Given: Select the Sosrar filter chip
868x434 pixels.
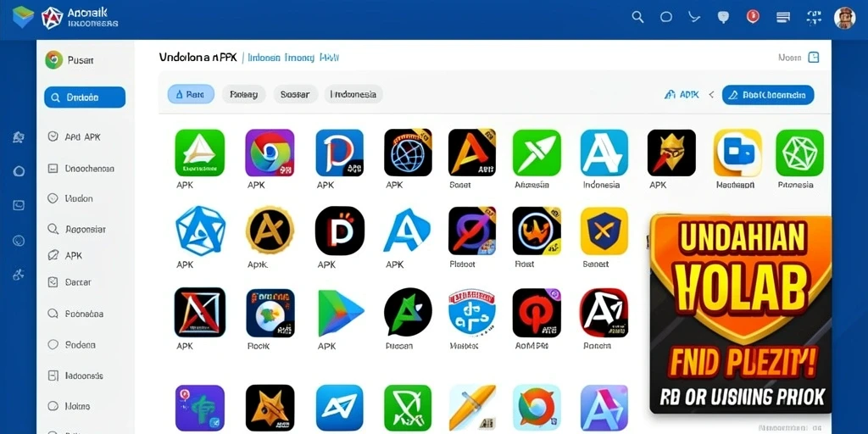Looking at the screenshot, I should (x=295, y=94).
